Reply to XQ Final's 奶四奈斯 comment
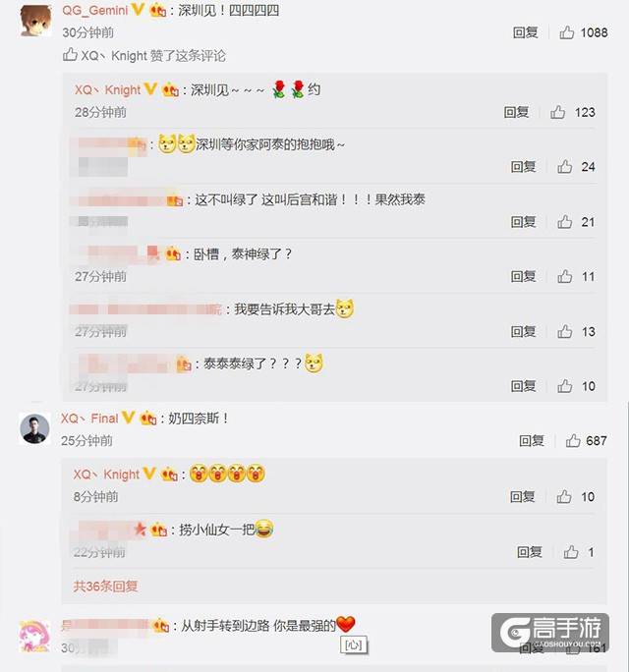Viewport: 629px width, 672px height. point(532,440)
